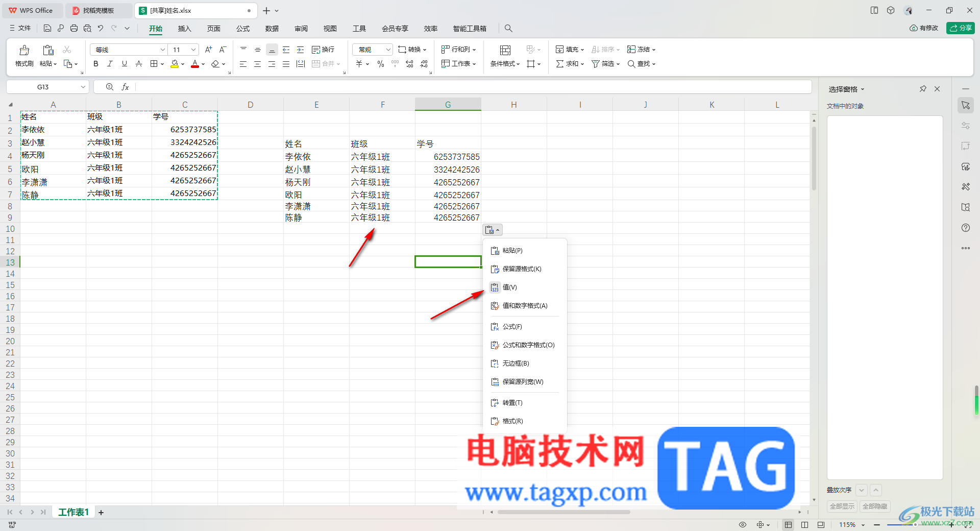Switch to the View (视图) tab

[330, 29]
